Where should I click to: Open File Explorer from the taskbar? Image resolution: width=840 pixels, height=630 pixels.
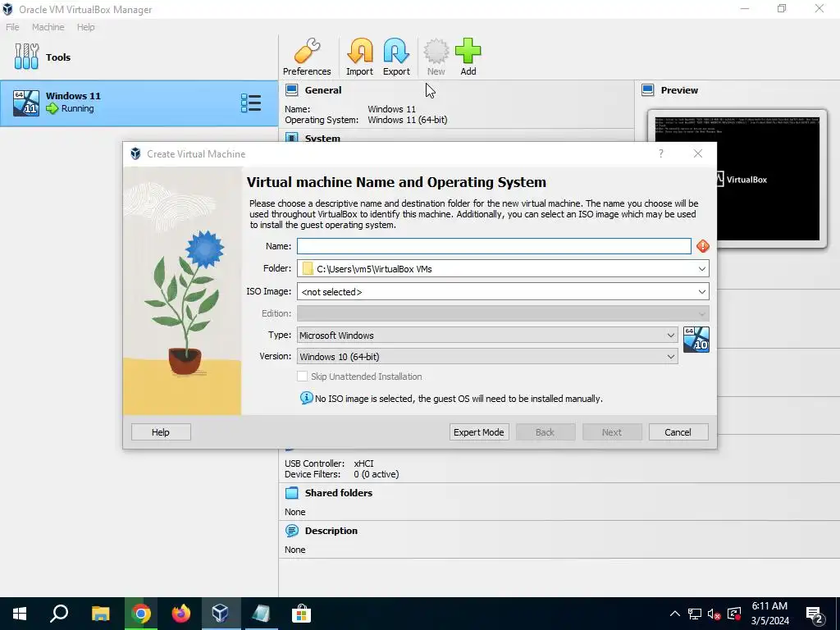(100, 614)
